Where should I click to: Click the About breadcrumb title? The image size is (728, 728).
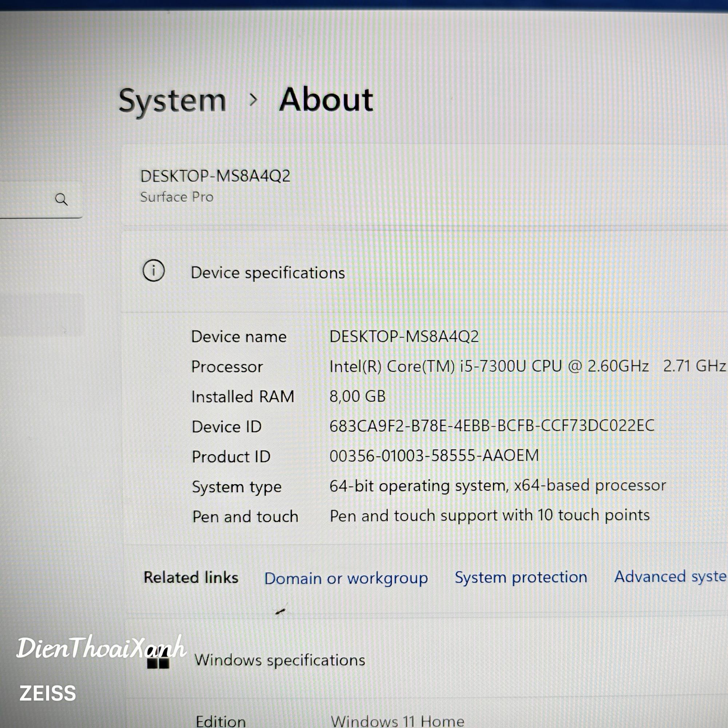click(326, 99)
